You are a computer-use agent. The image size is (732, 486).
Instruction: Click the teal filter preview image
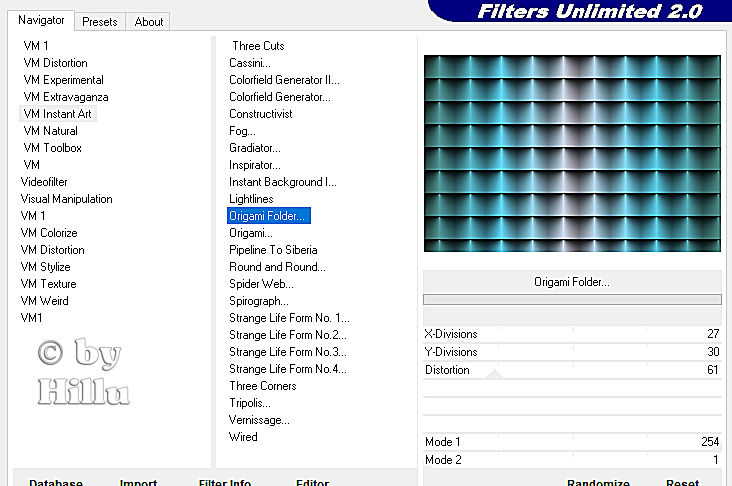(572, 154)
